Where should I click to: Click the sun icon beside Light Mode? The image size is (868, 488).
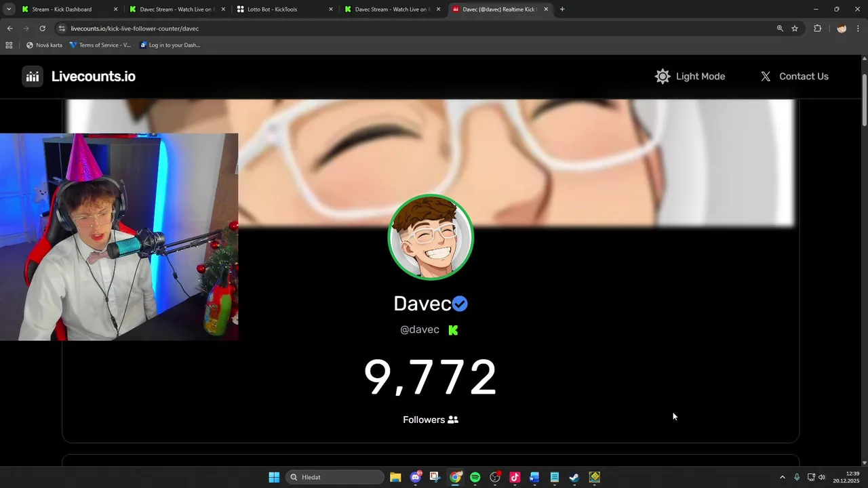(x=663, y=77)
